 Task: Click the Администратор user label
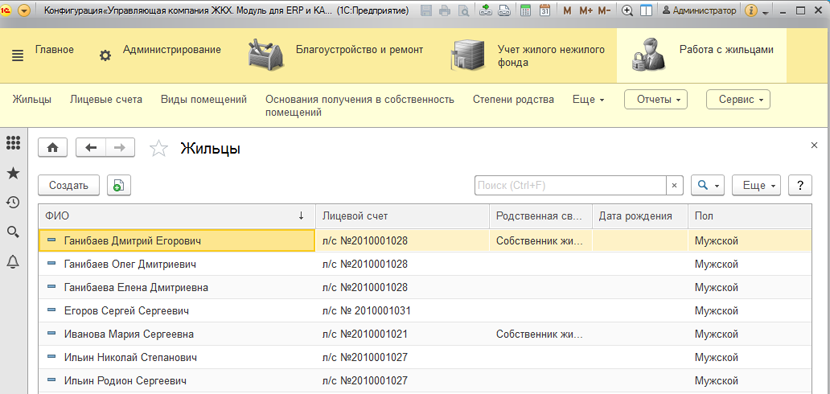(699, 11)
